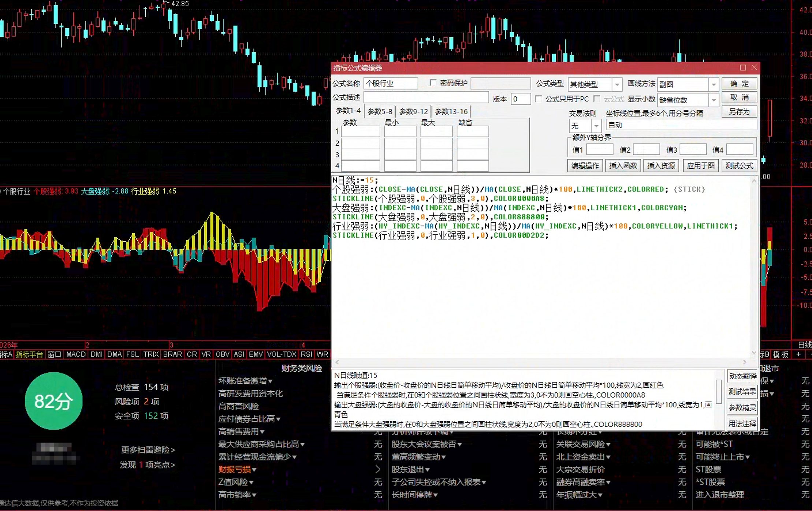Switch to the 参数13-16 tab
This screenshot has width=812, height=511.
coord(451,111)
